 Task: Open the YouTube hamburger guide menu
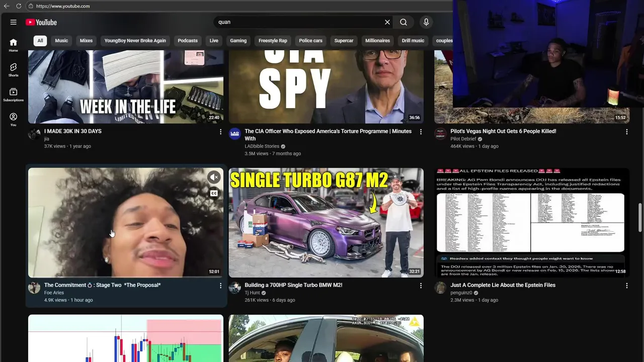[14, 22]
